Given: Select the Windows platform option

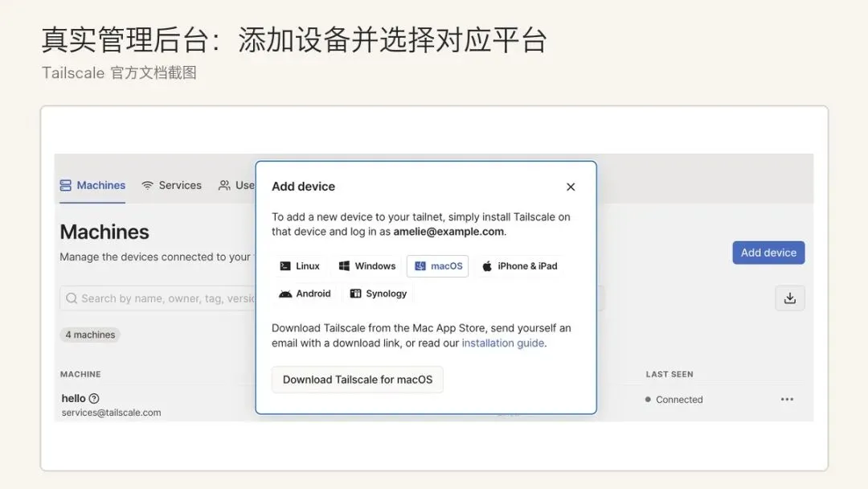Looking at the screenshot, I should point(367,266).
